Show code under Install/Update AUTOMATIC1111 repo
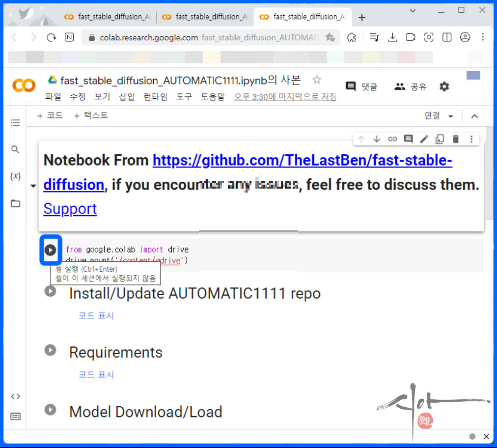This screenshot has width=497, height=448. pos(96,315)
